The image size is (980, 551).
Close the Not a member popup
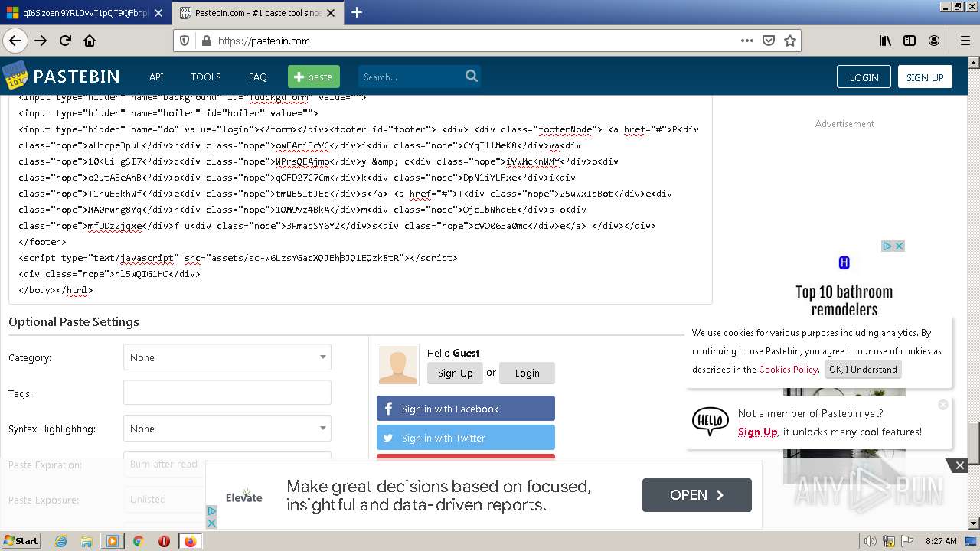pos(943,405)
